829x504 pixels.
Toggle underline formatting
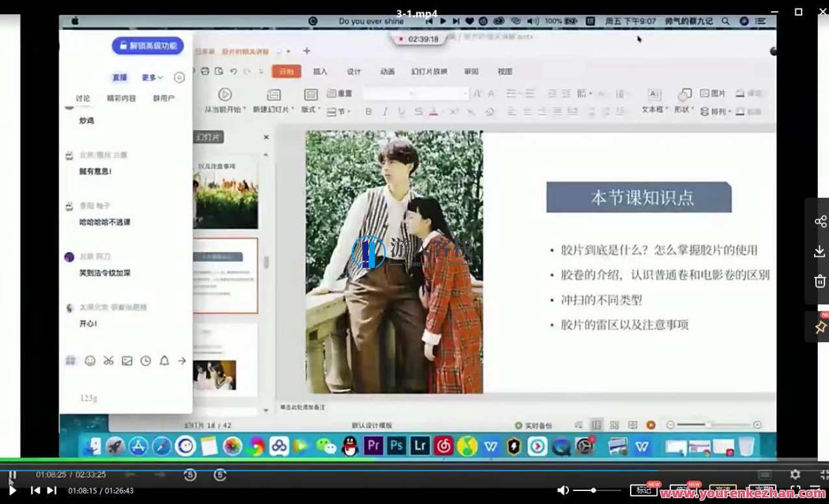(x=402, y=112)
